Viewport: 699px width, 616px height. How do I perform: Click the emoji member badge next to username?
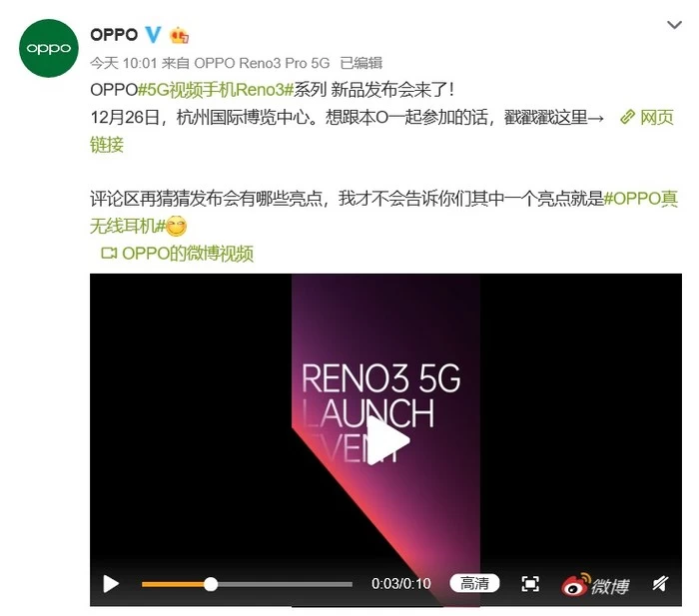[179, 35]
